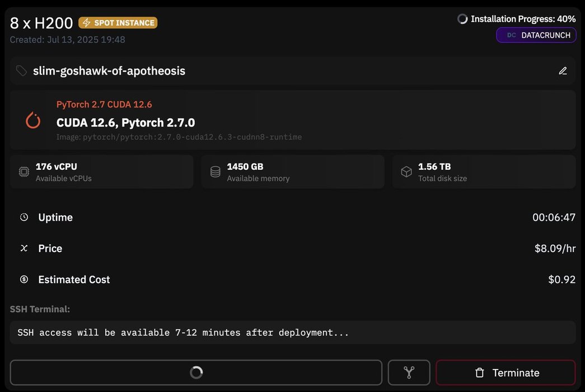Click the DATACRUNCH provider badge
Image resolution: width=585 pixels, height=392 pixels.
click(x=536, y=35)
